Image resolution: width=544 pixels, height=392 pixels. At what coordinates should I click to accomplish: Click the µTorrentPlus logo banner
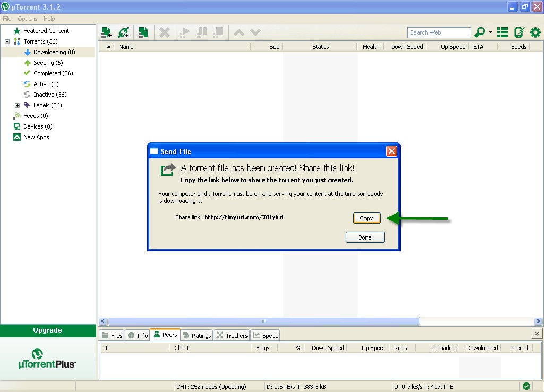coord(47,359)
